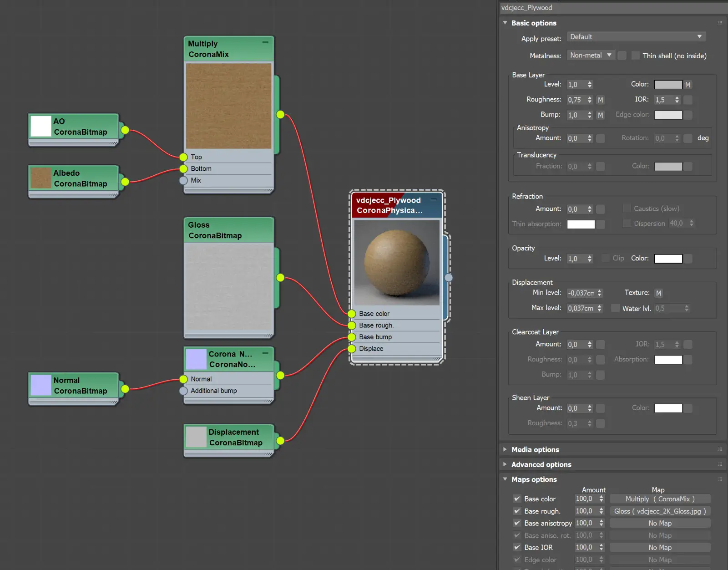Image resolution: width=728 pixels, height=570 pixels.
Task: Expand the Advanced options section
Action: 541,464
